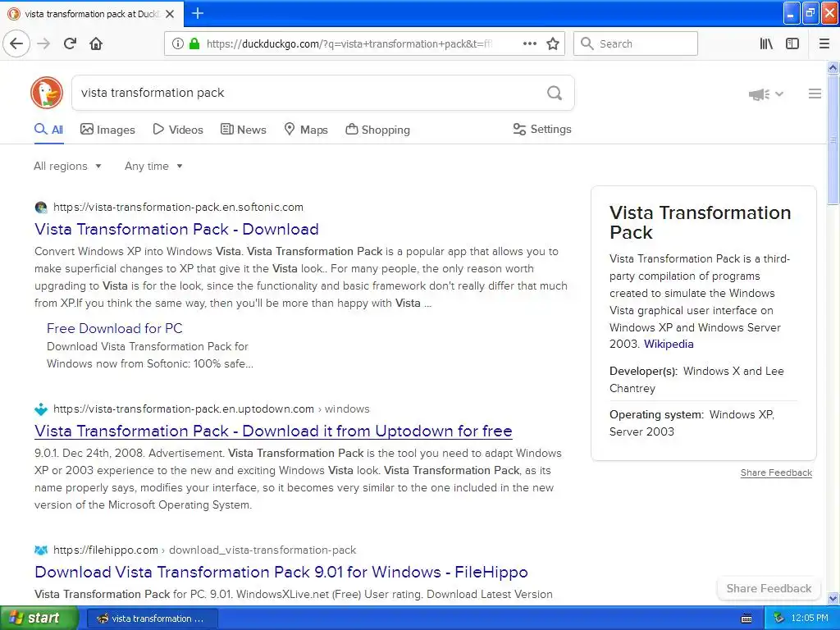The height and width of the screenshot is (630, 840).
Task: Open the DuckDuckGo side menu
Action: pyautogui.click(x=815, y=94)
